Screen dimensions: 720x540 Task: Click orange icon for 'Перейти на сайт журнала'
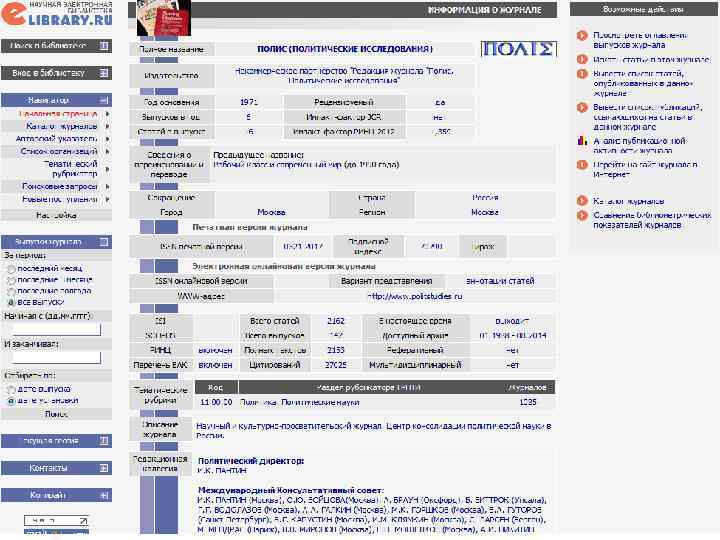click(x=582, y=164)
